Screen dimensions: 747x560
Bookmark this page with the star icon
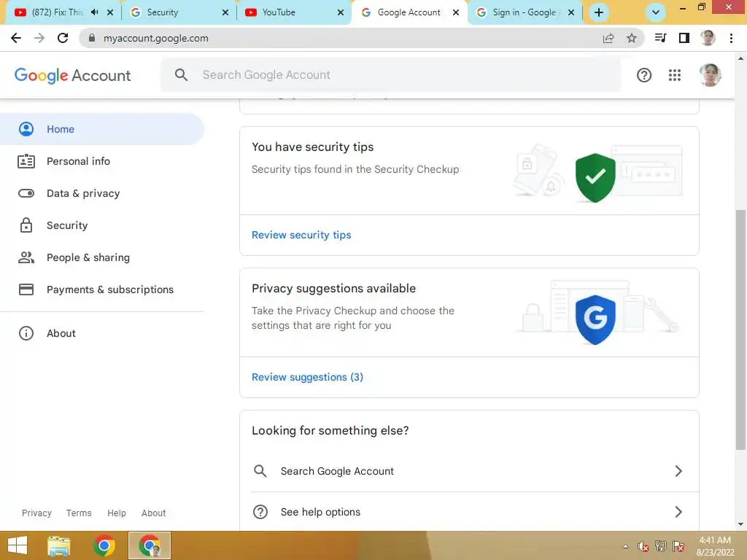631,38
